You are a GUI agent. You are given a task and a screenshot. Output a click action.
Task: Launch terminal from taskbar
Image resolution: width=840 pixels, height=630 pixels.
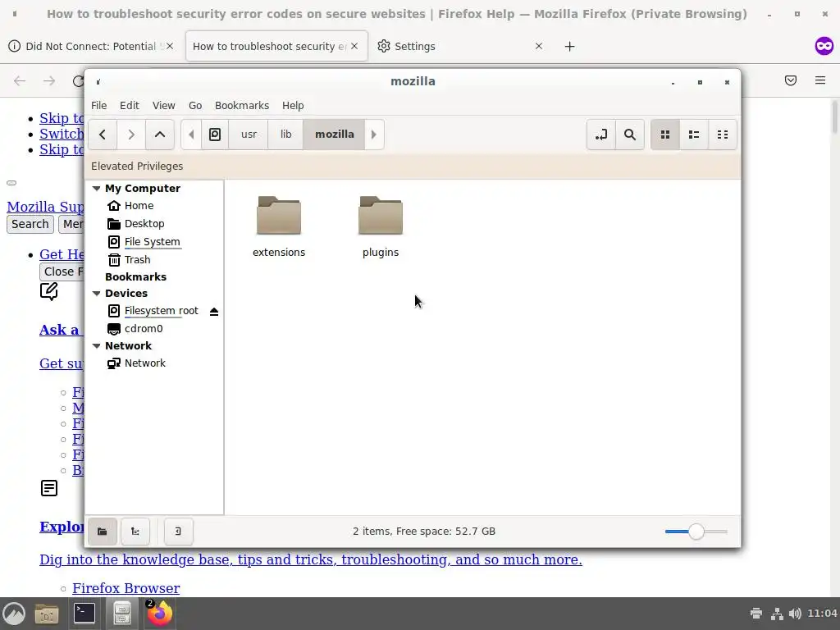click(x=84, y=614)
